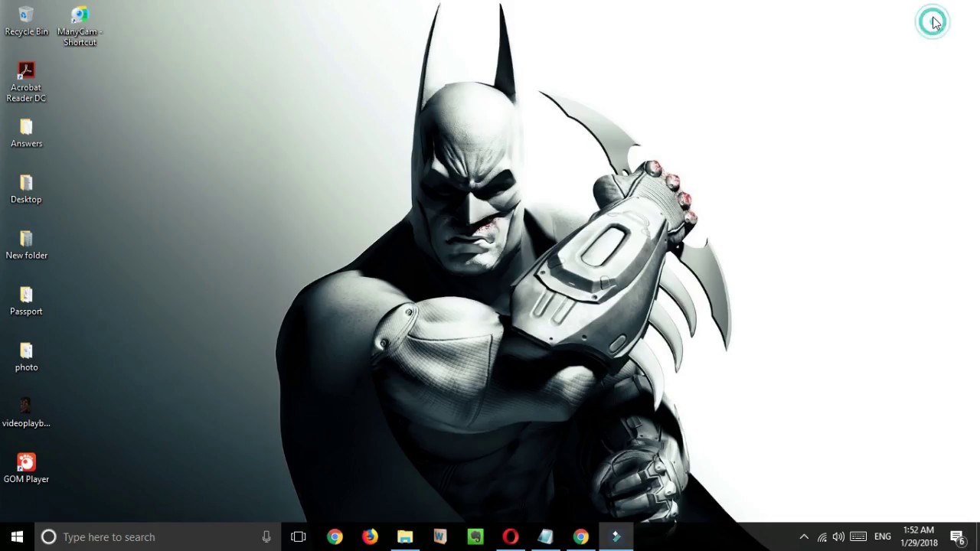This screenshot has height=551, width=980.
Task: Show hidden system tray icons
Action: click(804, 536)
